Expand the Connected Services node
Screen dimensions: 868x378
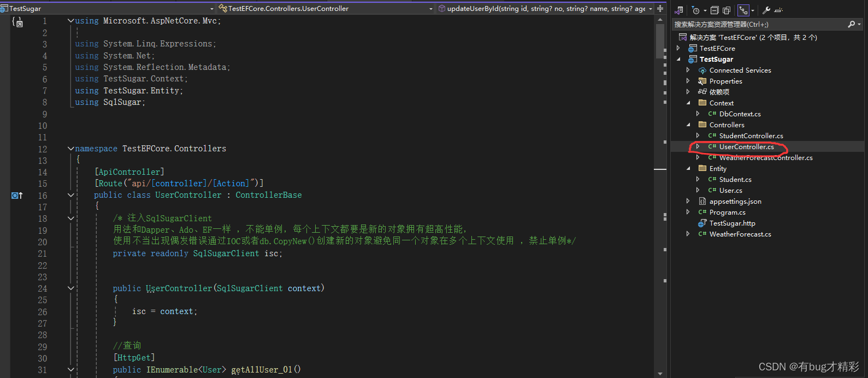click(688, 70)
